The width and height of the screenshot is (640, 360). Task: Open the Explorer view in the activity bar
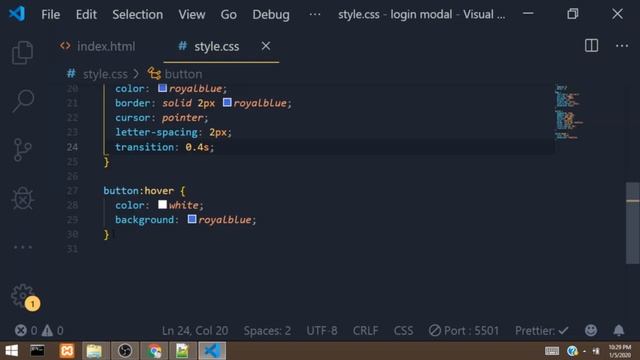22,53
